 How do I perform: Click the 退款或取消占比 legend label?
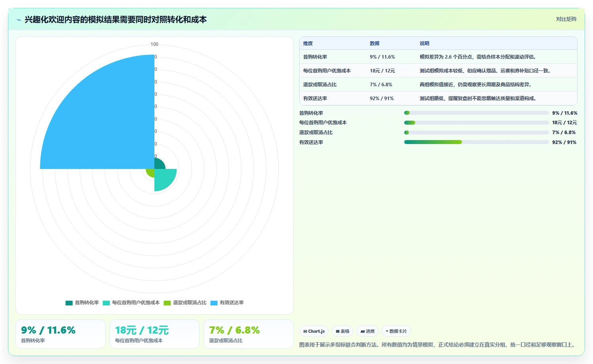click(190, 303)
